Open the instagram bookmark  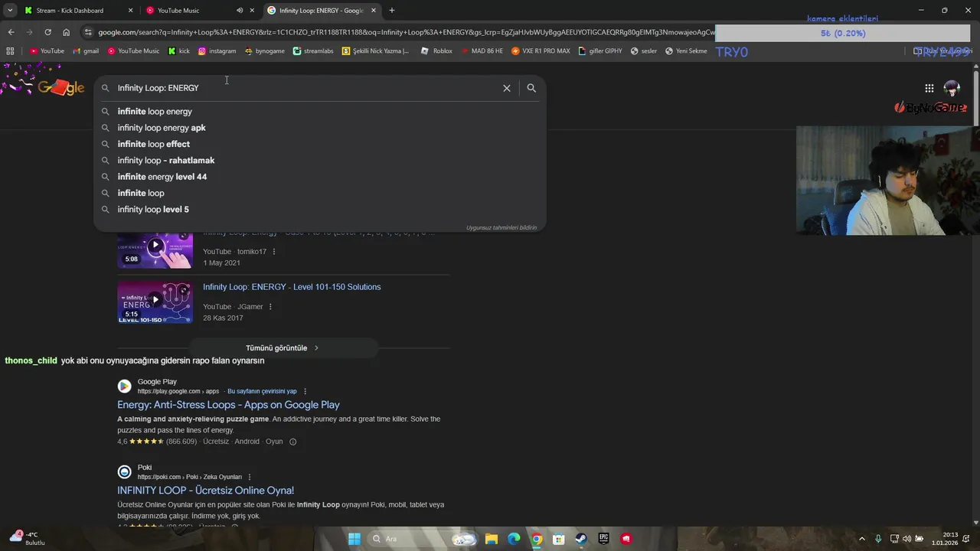click(x=217, y=51)
